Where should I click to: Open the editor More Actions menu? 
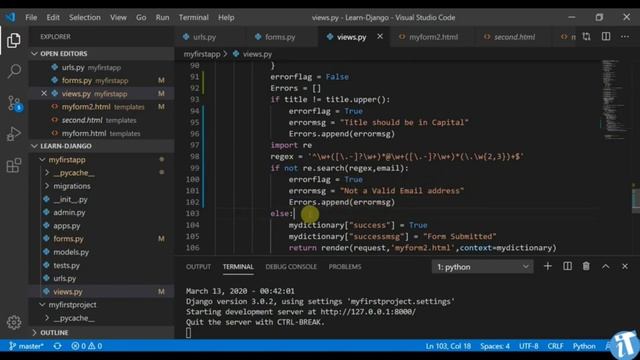pyautogui.click(x=625, y=37)
